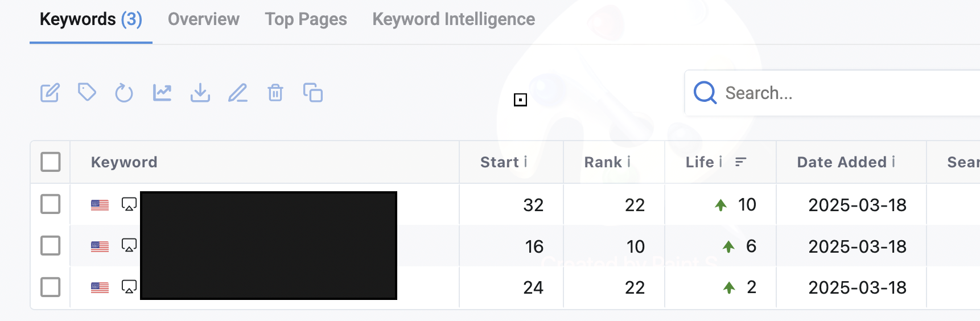
Task: Check the first keyword row checkbox
Action: pyautogui.click(x=51, y=204)
